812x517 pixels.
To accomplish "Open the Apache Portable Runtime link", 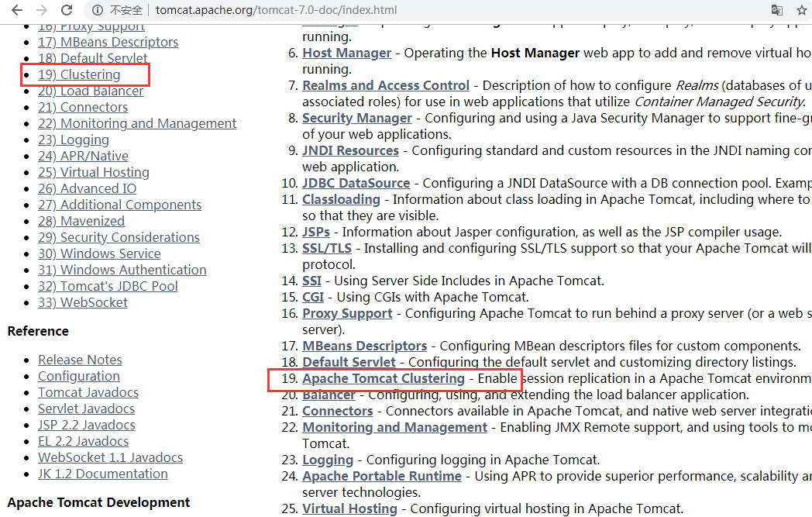I will 382,476.
